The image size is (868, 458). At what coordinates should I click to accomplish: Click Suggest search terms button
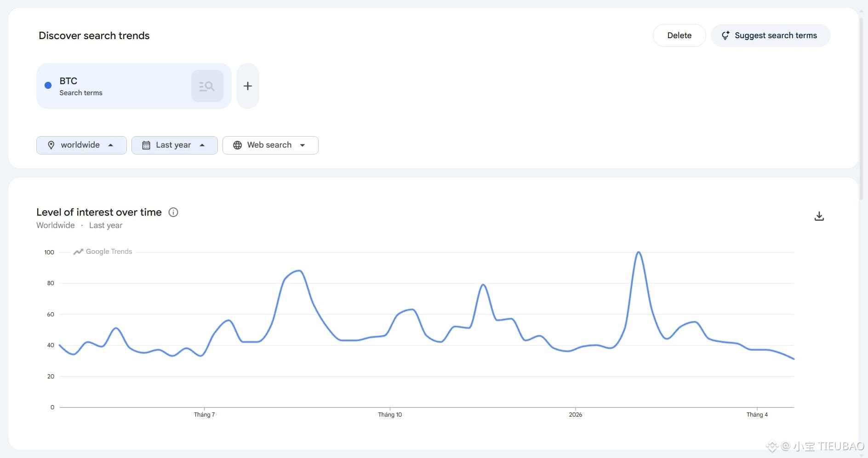pos(771,35)
